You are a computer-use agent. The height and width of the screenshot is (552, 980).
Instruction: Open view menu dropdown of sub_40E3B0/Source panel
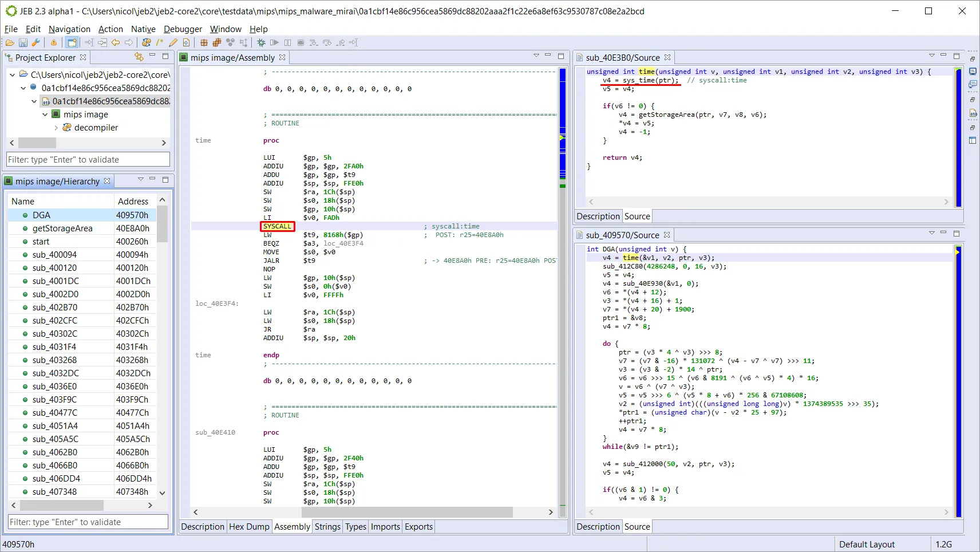tap(932, 56)
